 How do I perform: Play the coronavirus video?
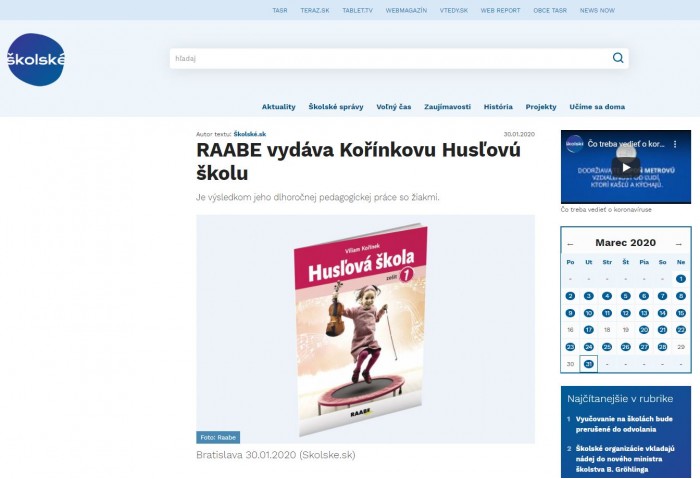coord(625,167)
